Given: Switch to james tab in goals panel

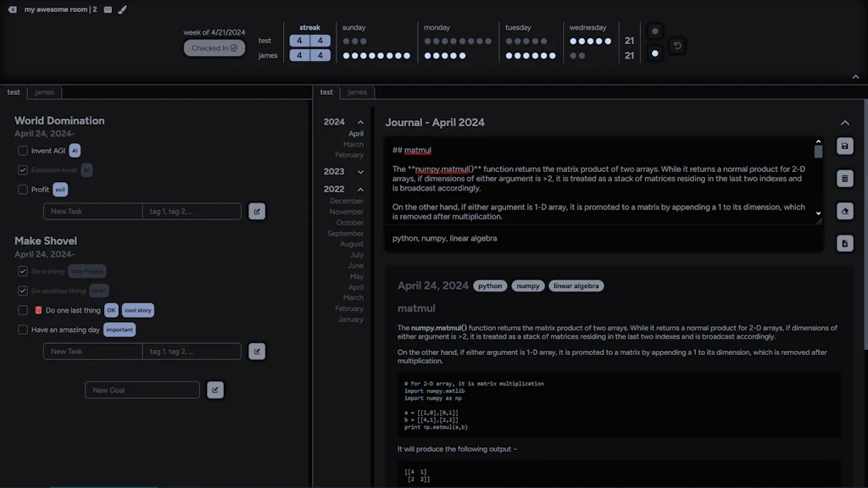Looking at the screenshot, I should [44, 92].
